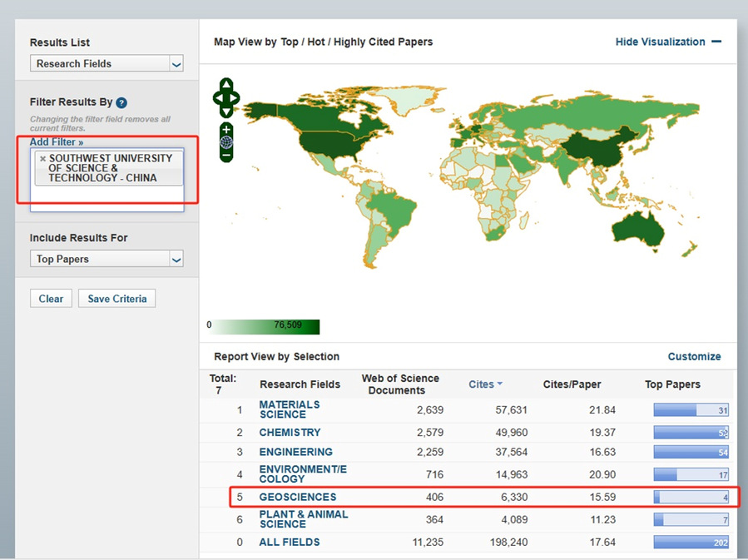Open the Results List dropdown
This screenshot has height=560, width=748.
pyautogui.click(x=107, y=64)
